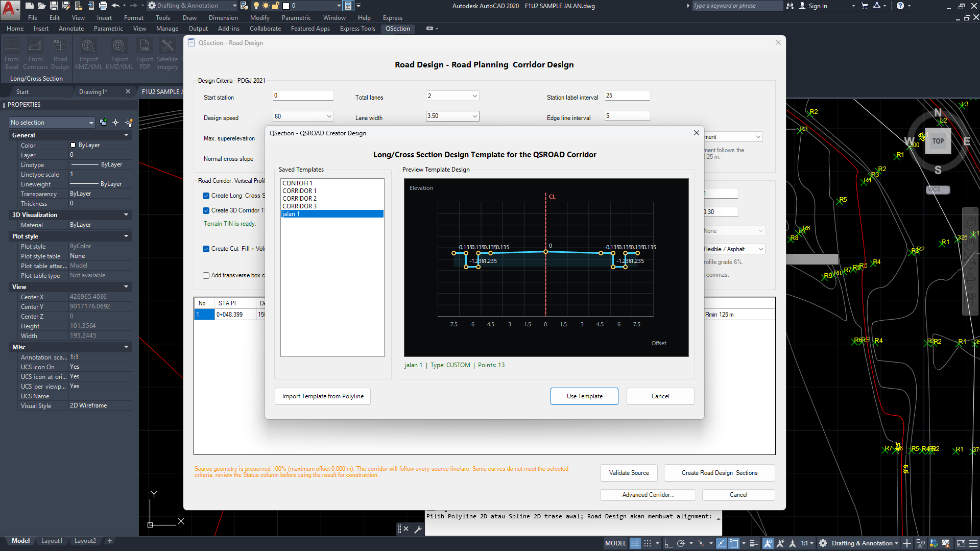Switch to the Annotate ribbon tab
Viewport: 980px width, 551px height.
71,29
